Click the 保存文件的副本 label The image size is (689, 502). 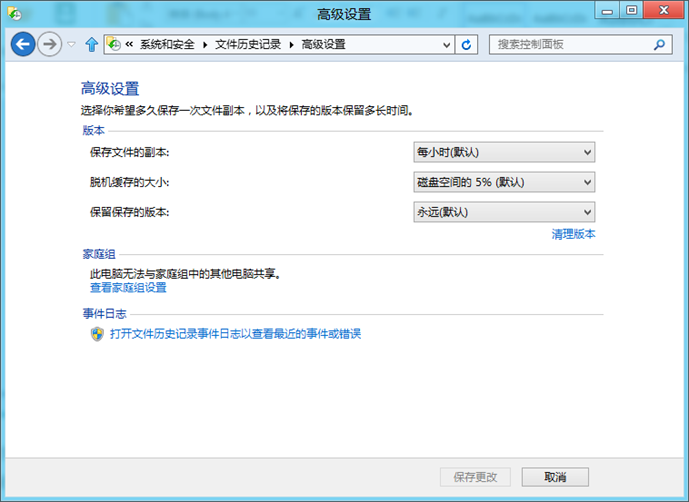click(130, 152)
